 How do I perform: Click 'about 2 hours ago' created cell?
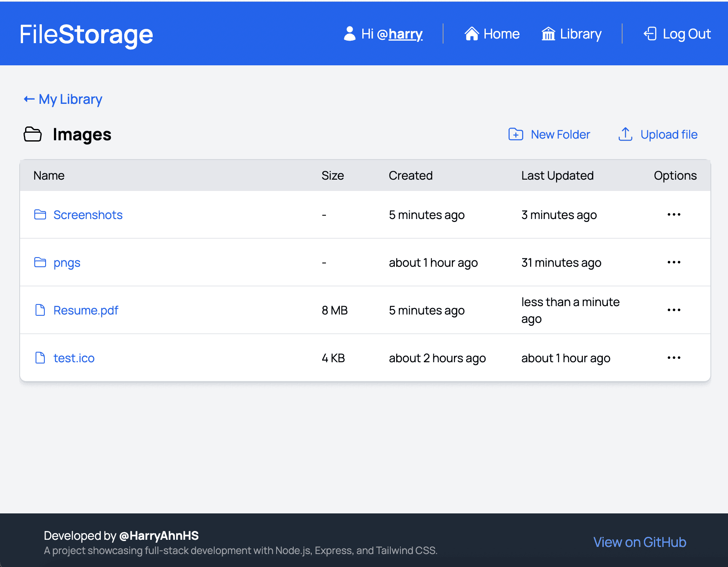point(437,358)
